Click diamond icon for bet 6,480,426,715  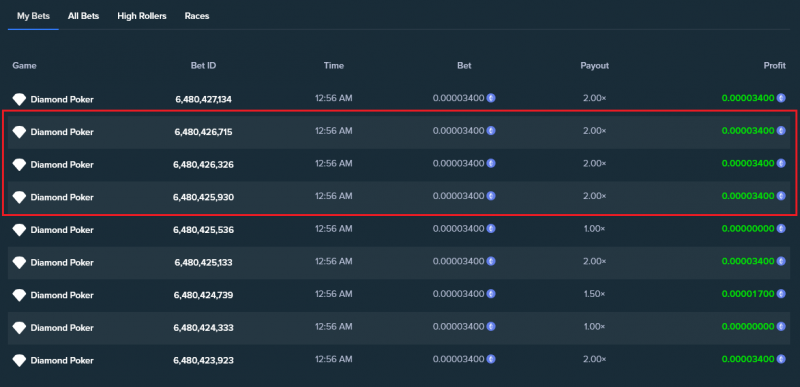tap(19, 132)
